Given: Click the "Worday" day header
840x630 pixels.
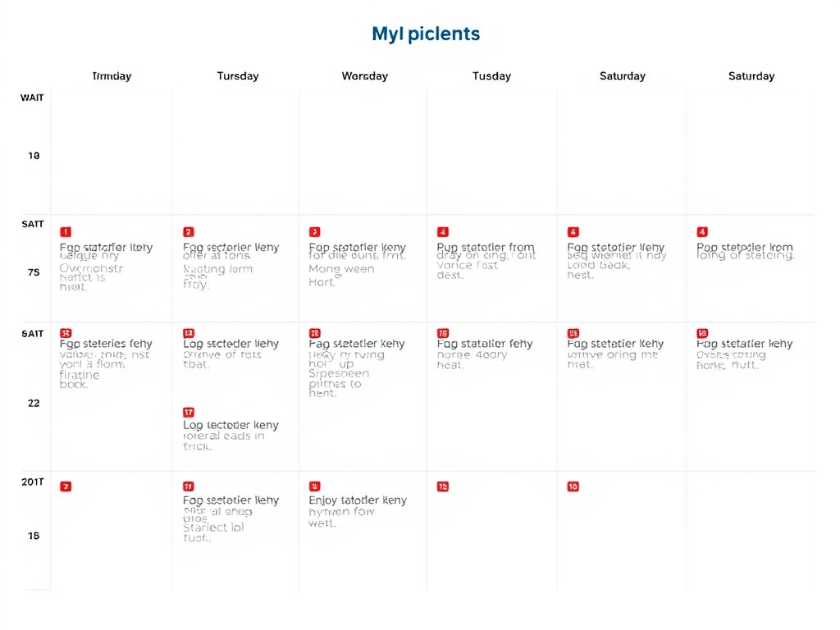Looking at the screenshot, I should click(364, 75).
